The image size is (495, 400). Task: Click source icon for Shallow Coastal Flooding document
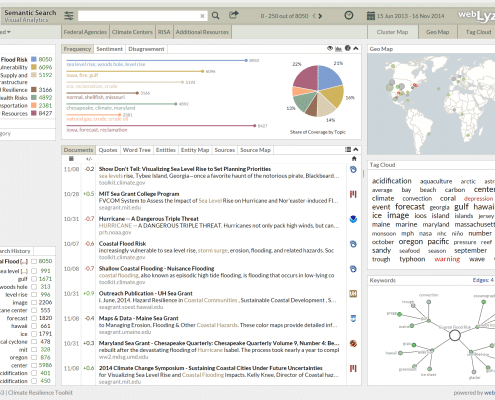click(x=353, y=269)
